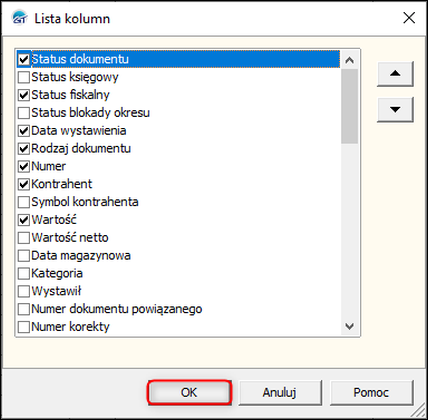Uncheck the Status dokumentu checkbox

tap(24, 59)
